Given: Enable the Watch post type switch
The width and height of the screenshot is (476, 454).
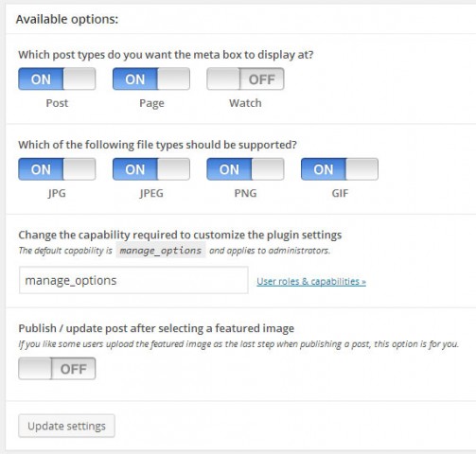Looking at the screenshot, I should click(x=245, y=79).
